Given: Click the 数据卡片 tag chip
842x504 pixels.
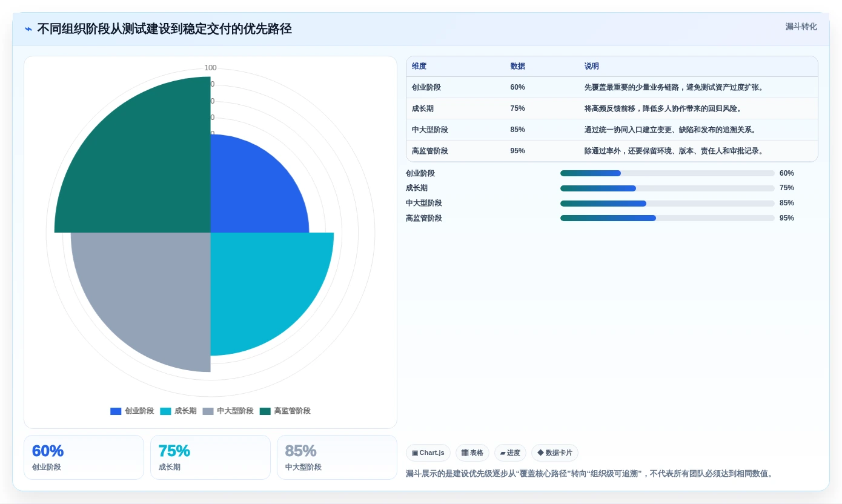Looking at the screenshot, I should [x=555, y=453].
